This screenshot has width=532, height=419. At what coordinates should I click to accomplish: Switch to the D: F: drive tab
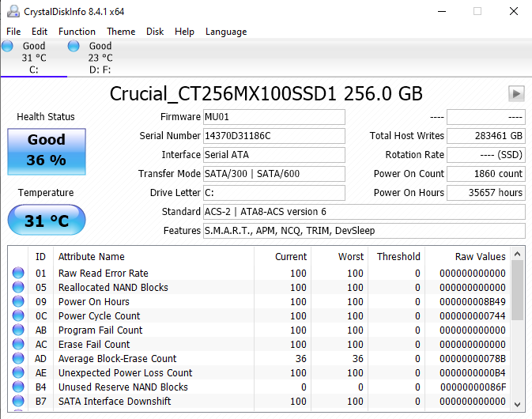(x=100, y=58)
